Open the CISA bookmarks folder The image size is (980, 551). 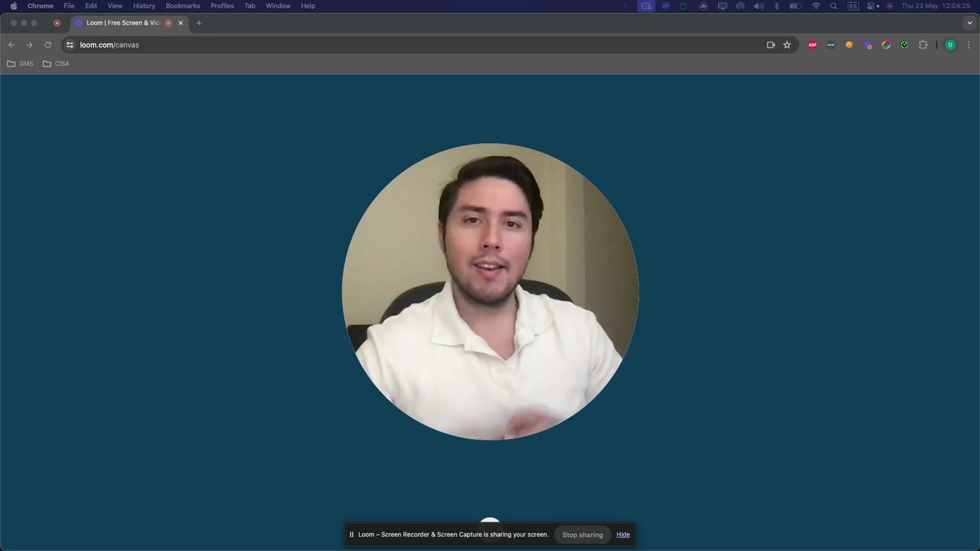click(x=56, y=64)
